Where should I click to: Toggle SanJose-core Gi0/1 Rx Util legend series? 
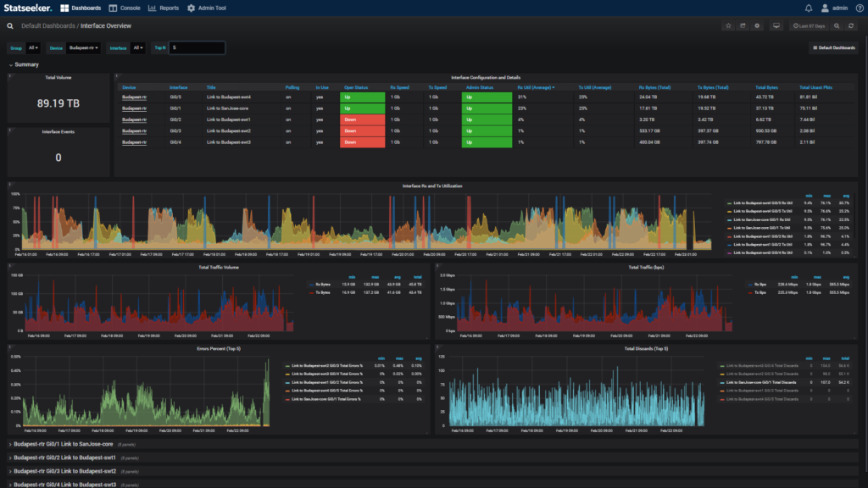coord(763,219)
